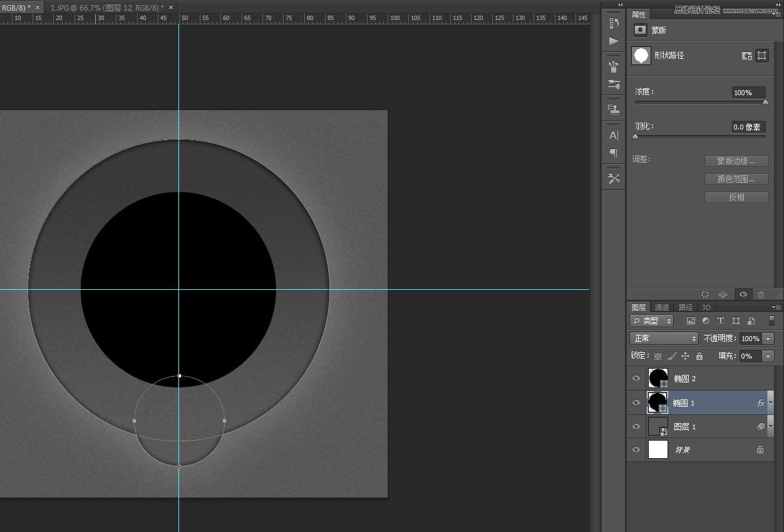Open the blend mode 正常 dropdown
This screenshot has height=532, width=784.
[664, 339]
